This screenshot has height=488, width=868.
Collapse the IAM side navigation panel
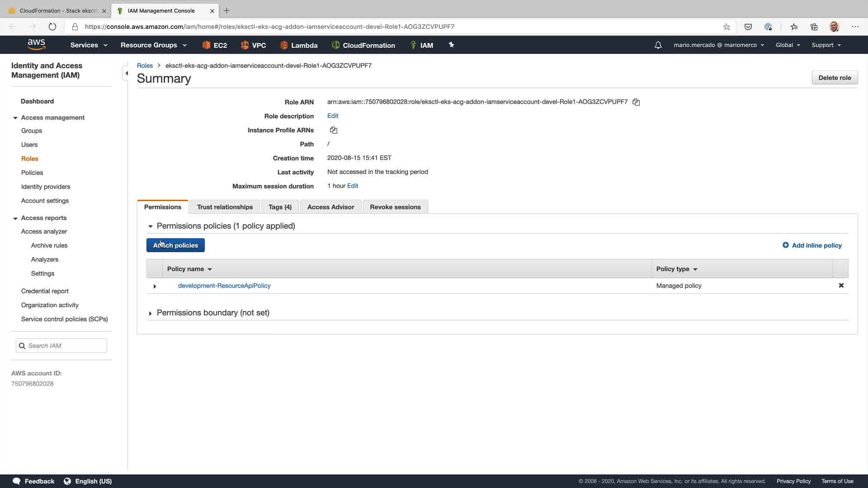[x=126, y=73]
